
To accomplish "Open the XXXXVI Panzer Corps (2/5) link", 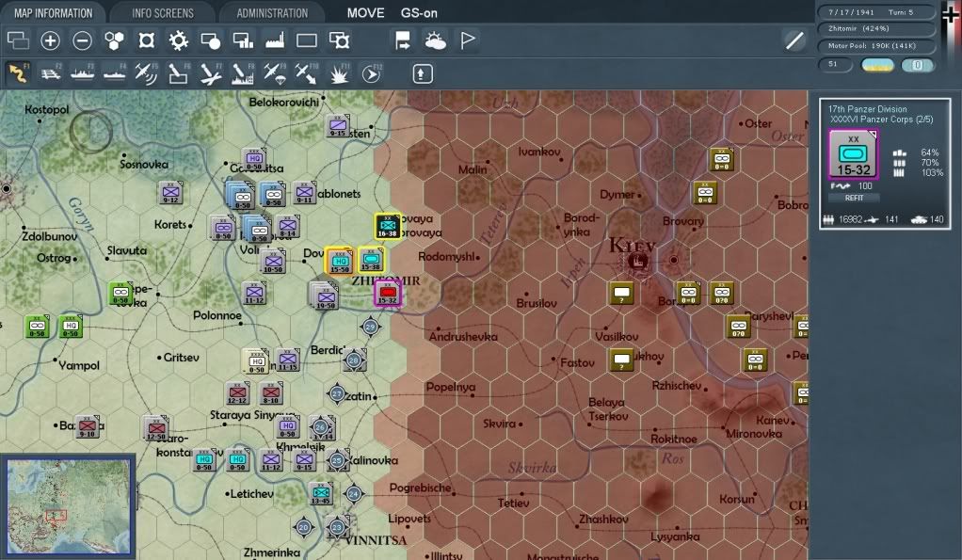I will (881, 119).
